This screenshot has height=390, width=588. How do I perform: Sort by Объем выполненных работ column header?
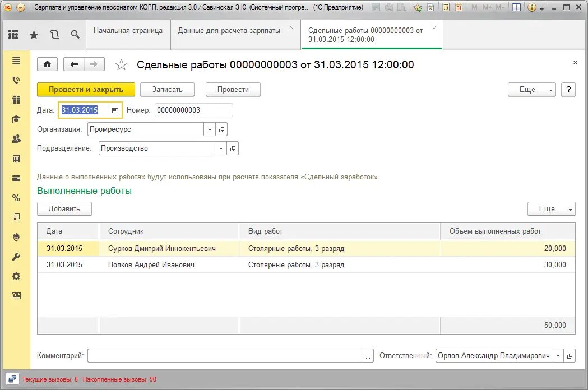point(508,231)
